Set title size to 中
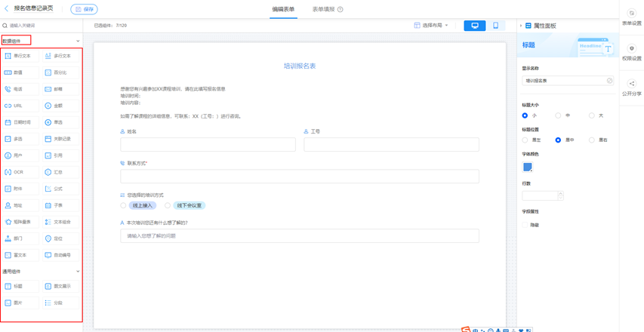This screenshot has width=644, height=332. tap(558, 115)
